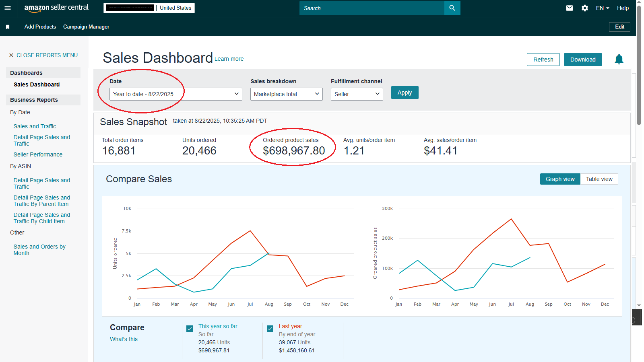Open the EN language dropdown
This screenshot has height=362, width=644.
click(x=603, y=8)
